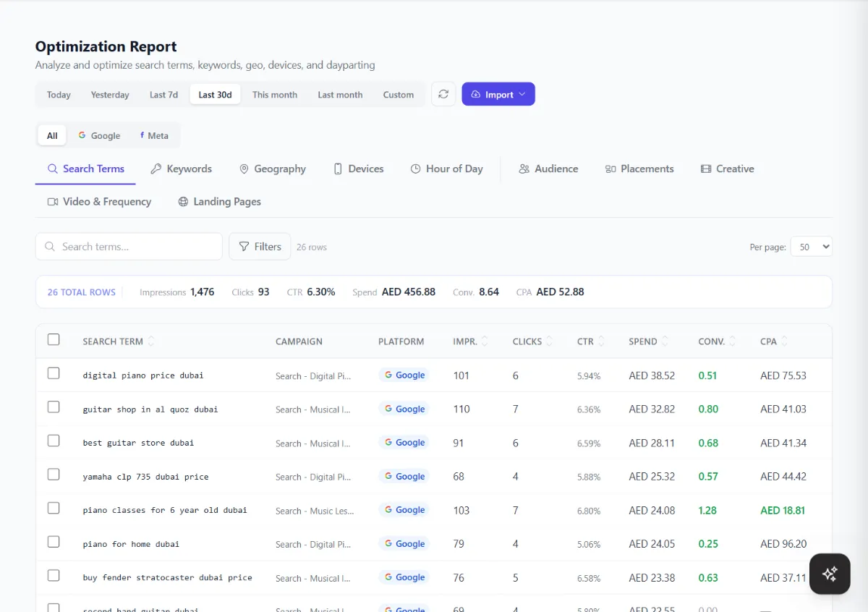This screenshot has width=868, height=612.
Task: Click Google badge in digital piano price row
Action: click(404, 375)
